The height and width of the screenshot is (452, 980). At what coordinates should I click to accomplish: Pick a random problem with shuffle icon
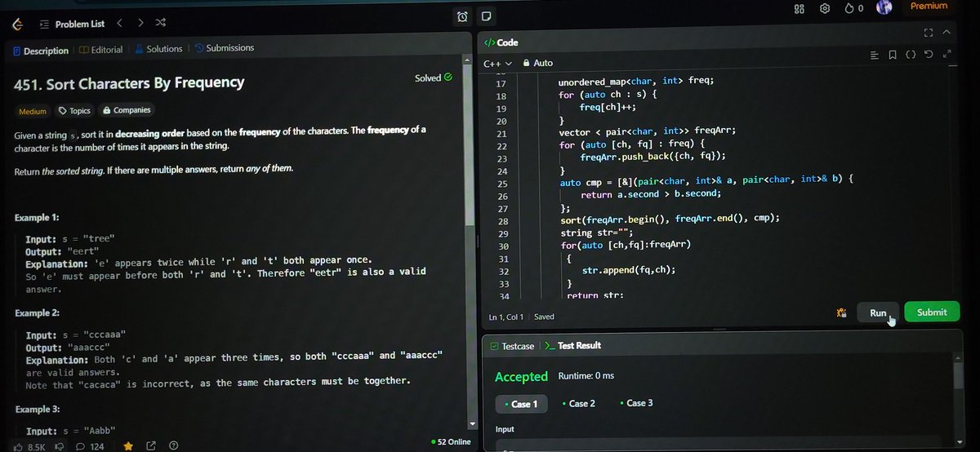162,24
